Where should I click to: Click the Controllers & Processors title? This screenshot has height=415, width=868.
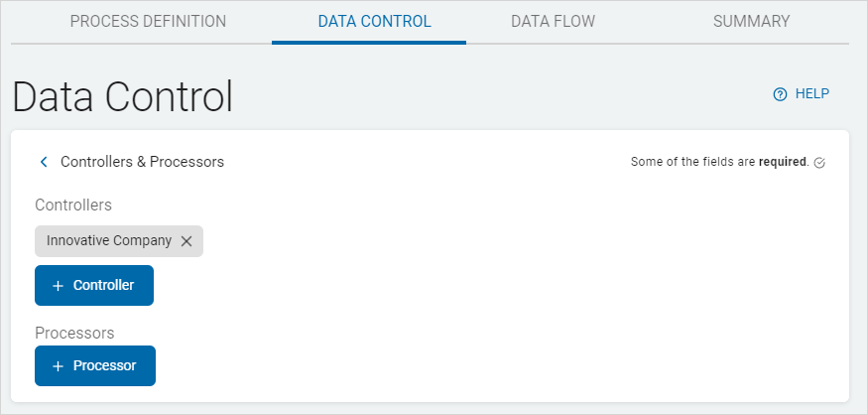(x=142, y=162)
